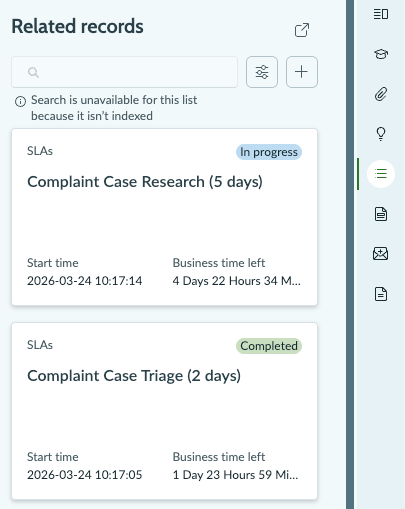
Task: Click SLAs label on Research card
Action: point(40,151)
